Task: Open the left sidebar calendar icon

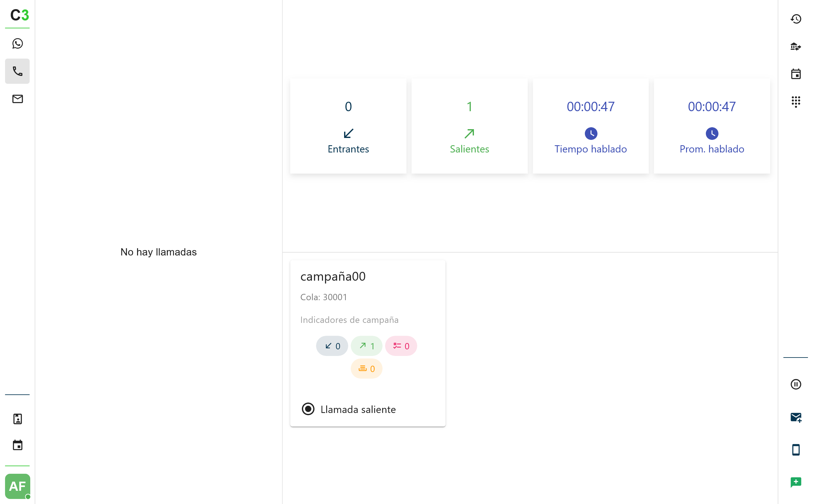Action: pos(17,445)
